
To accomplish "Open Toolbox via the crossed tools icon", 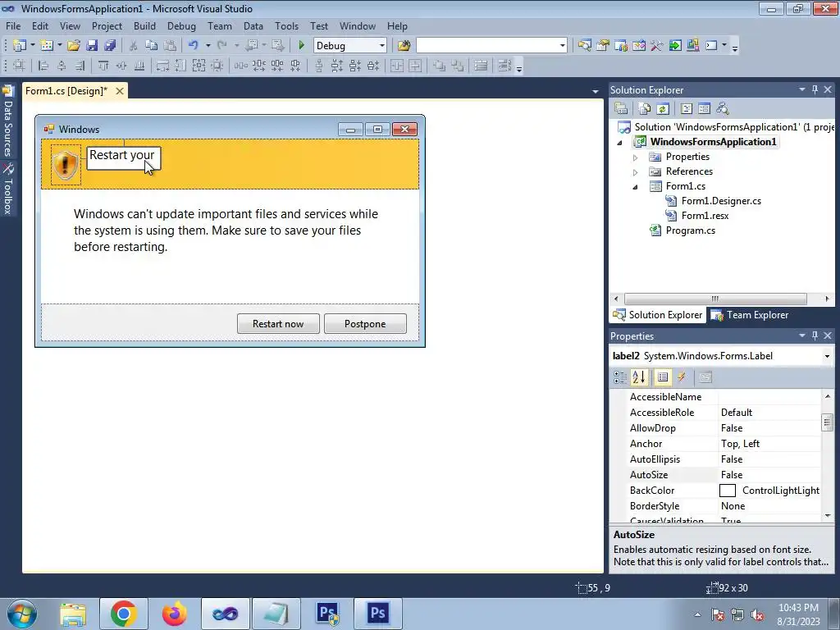I will click(x=657, y=46).
